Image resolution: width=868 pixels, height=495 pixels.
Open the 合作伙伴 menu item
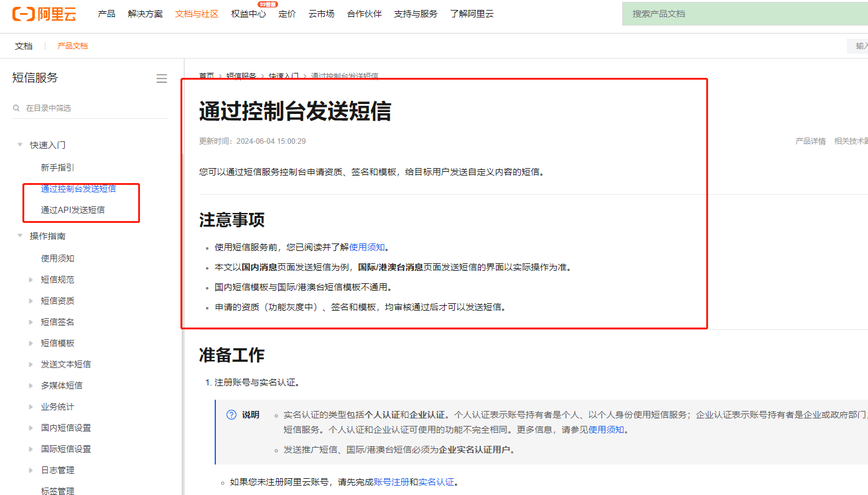coord(365,14)
